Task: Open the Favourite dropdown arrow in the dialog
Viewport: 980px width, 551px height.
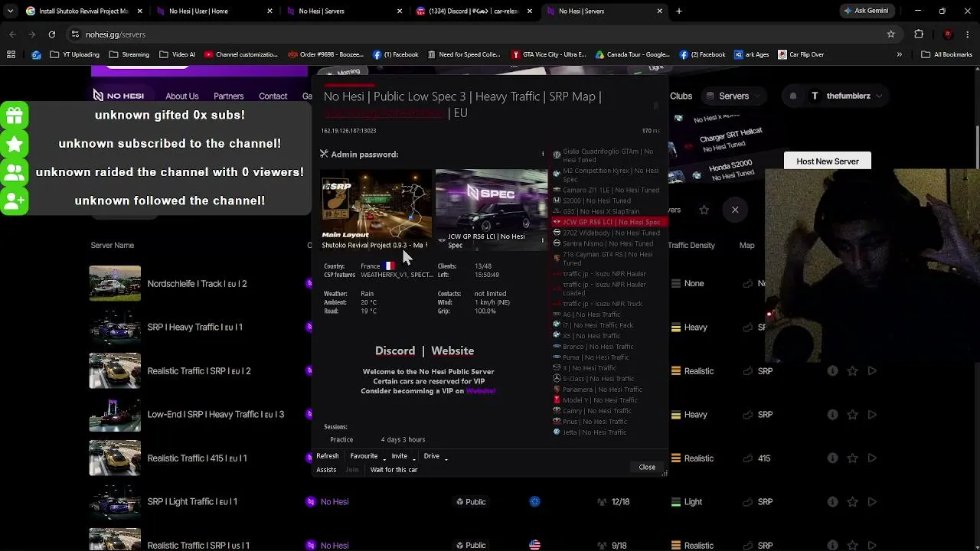Action: (384, 458)
